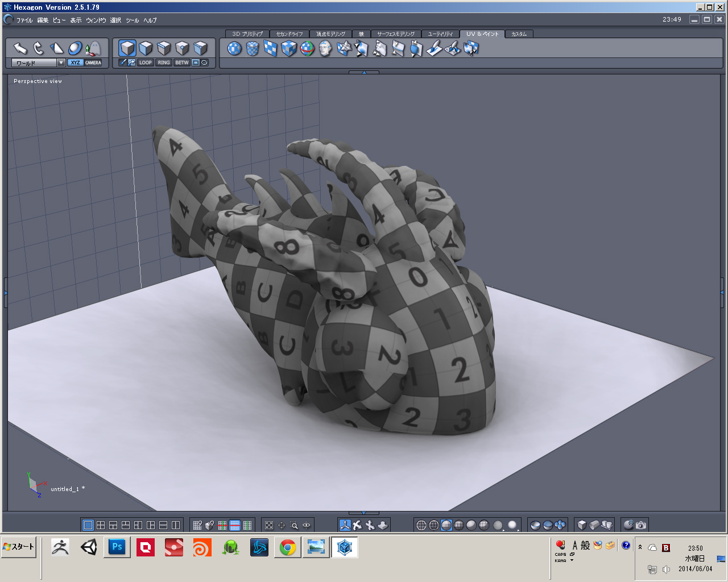Viewport: 728px width, 582px height.
Task: Switch to the 3D プリミティブ tab
Action: tap(247, 34)
